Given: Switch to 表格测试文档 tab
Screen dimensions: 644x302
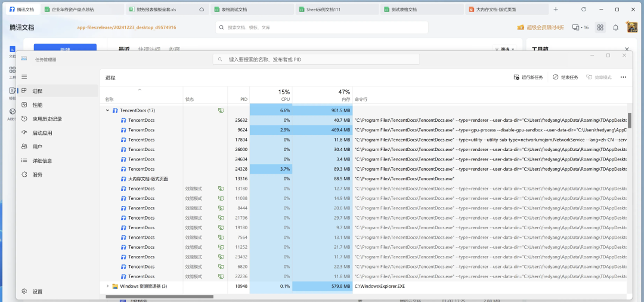Looking at the screenshot, I should [x=252, y=9].
